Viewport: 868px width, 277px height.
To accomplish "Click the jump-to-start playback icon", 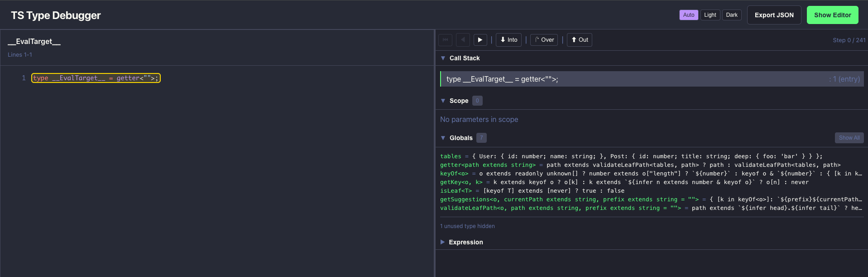I will pyautogui.click(x=445, y=40).
